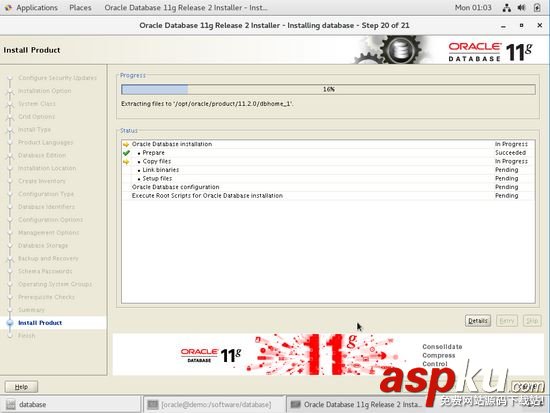Click the top-panel Oracle Installer window title

pos(186,7)
